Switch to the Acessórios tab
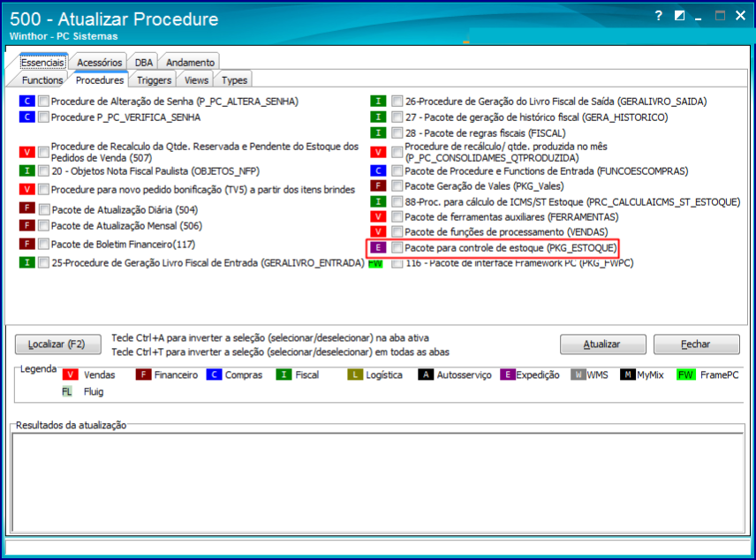The width and height of the screenshot is (756, 560). click(x=99, y=62)
